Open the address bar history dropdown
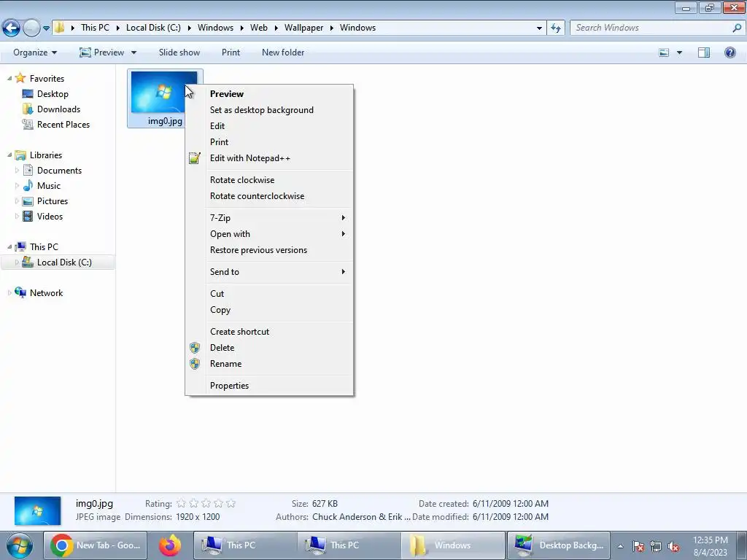 pos(539,28)
